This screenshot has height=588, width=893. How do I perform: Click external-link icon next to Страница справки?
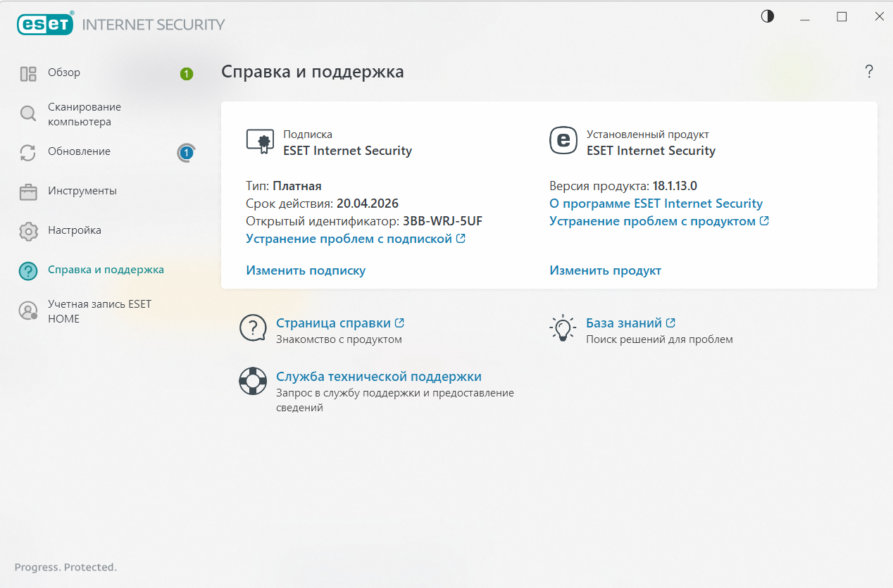pyautogui.click(x=399, y=323)
